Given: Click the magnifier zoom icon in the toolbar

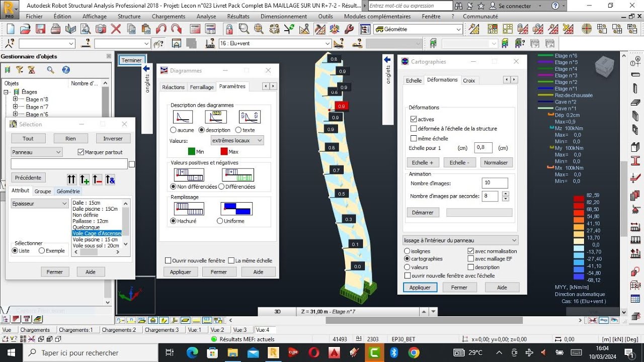Looking at the screenshot, I should tap(245, 29).
